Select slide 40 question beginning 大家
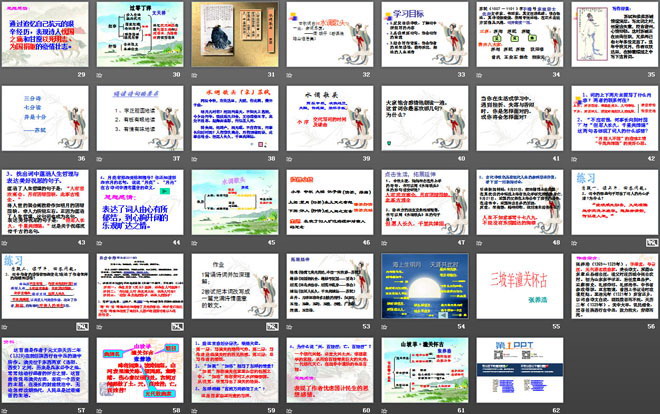Image resolution: width=660 pixels, height=414 pixels. pyautogui.click(x=425, y=118)
